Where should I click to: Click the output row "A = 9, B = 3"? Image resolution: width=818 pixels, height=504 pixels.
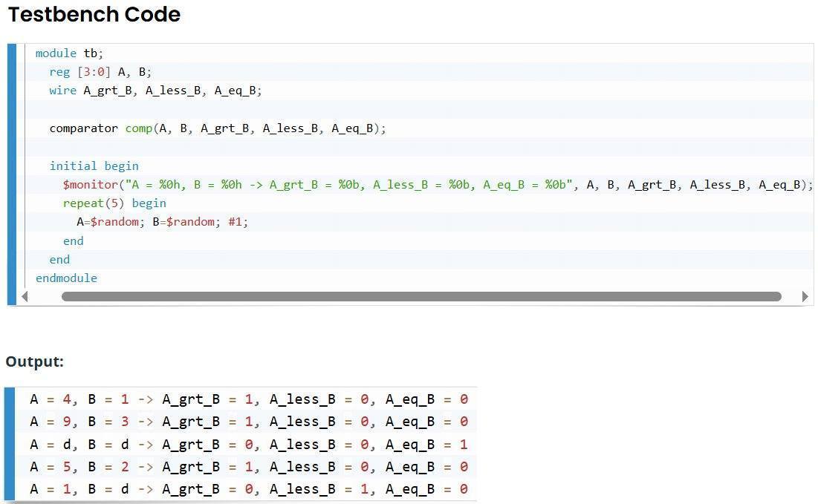pyautogui.click(x=249, y=422)
